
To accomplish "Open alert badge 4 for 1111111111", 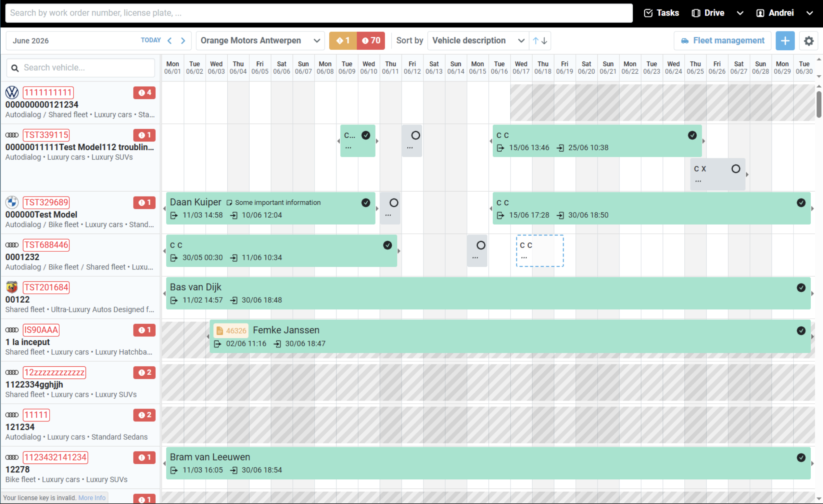I will (144, 92).
